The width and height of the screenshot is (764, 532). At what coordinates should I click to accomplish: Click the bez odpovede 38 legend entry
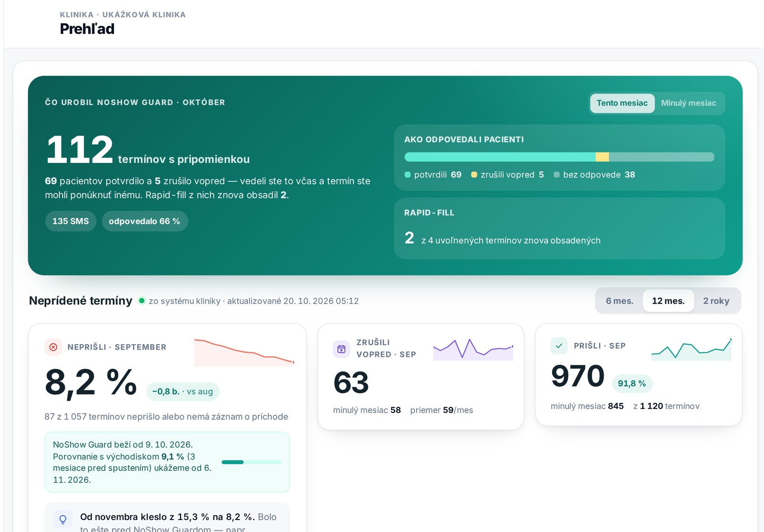[594, 175]
